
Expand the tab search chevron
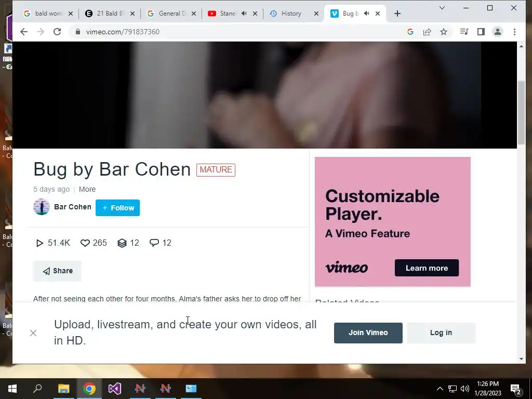coord(442,8)
